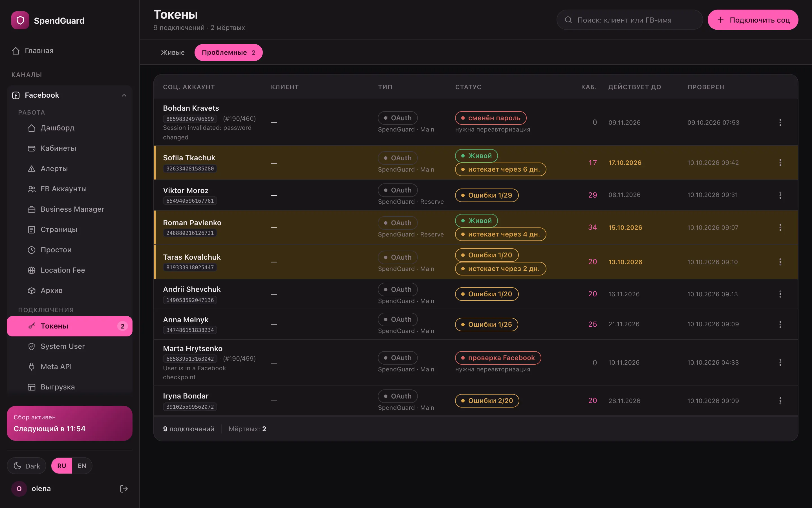
Task: Open row actions for Anna Melnyk
Action: (780, 324)
